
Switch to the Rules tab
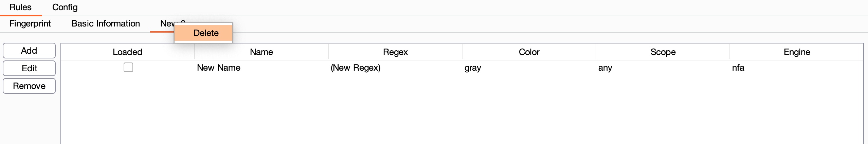(x=20, y=7)
